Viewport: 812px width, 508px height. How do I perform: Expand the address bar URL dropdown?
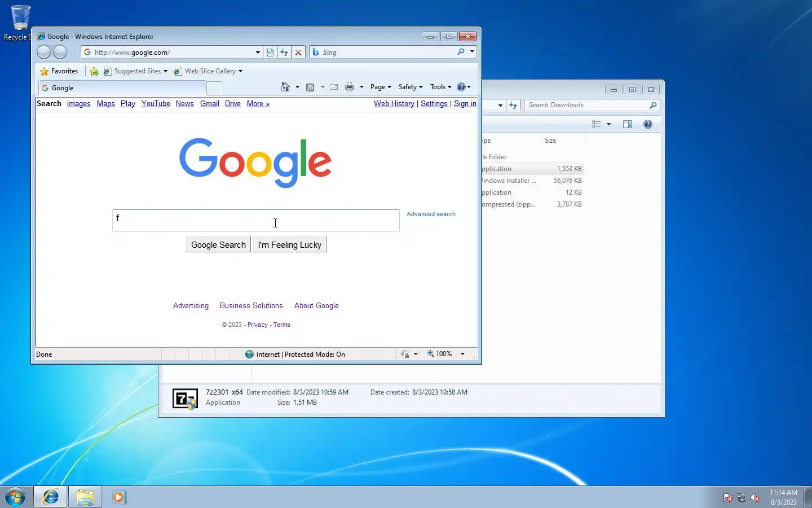click(258, 52)
